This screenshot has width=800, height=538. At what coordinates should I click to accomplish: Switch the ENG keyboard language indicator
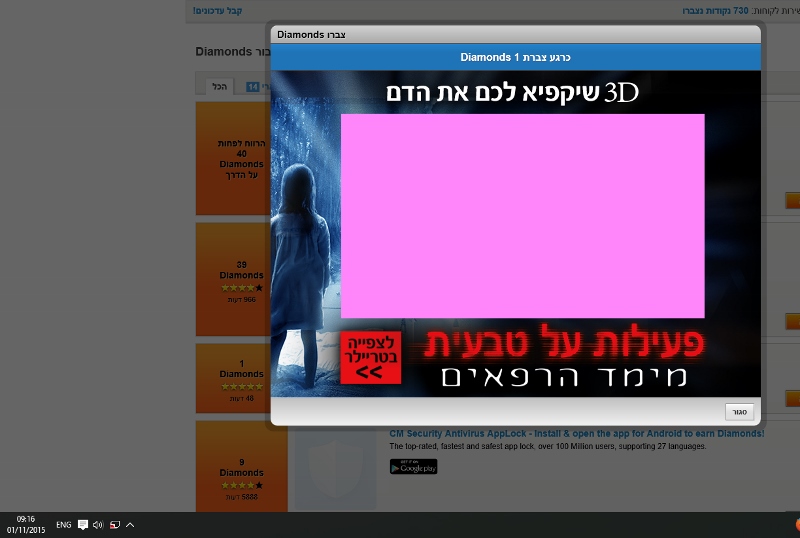pyautogui.click(x=63, y=525)
